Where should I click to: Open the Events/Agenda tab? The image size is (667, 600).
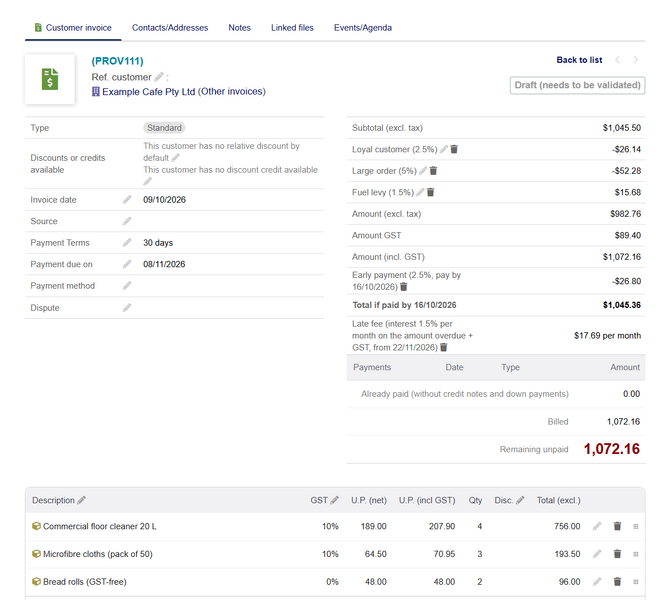point(363,28)
